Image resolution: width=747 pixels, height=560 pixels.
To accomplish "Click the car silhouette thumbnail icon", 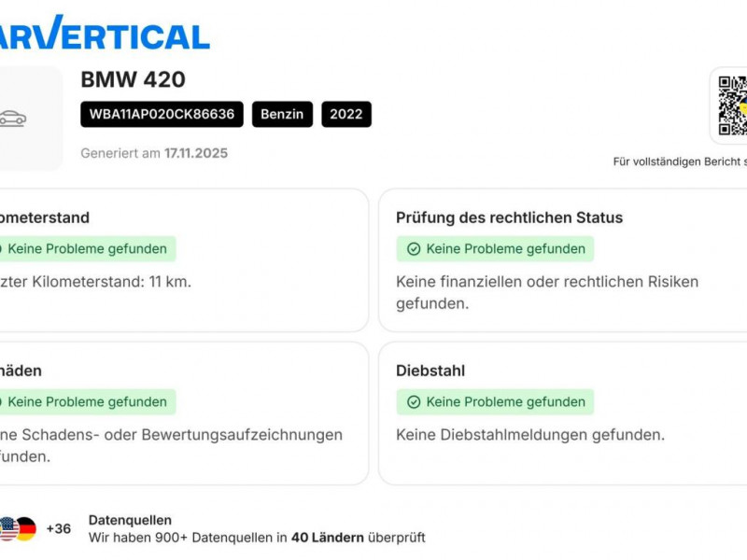I will click(x=13, y=119).
